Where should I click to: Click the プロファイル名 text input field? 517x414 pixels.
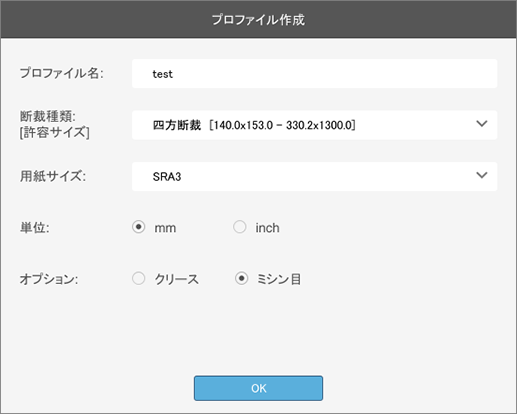(x=314, y=74)
